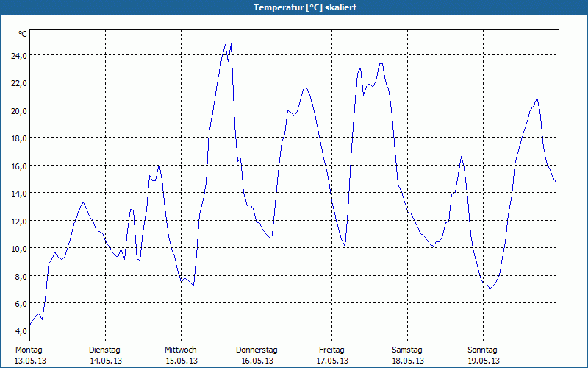Image resolution: width=588 pixels, height=368 pixels.
Task: Click the Samstag axis label
Action: pos(407,350)
